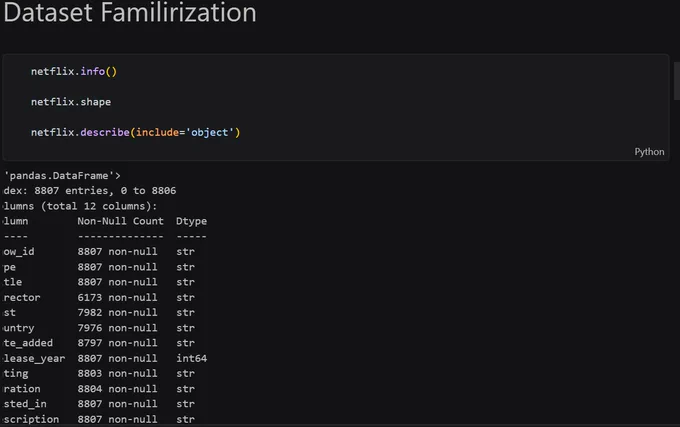Screen dimensions: 680x427
Task: Click the netflix.shape code line
Action: (x=71, y=102)
